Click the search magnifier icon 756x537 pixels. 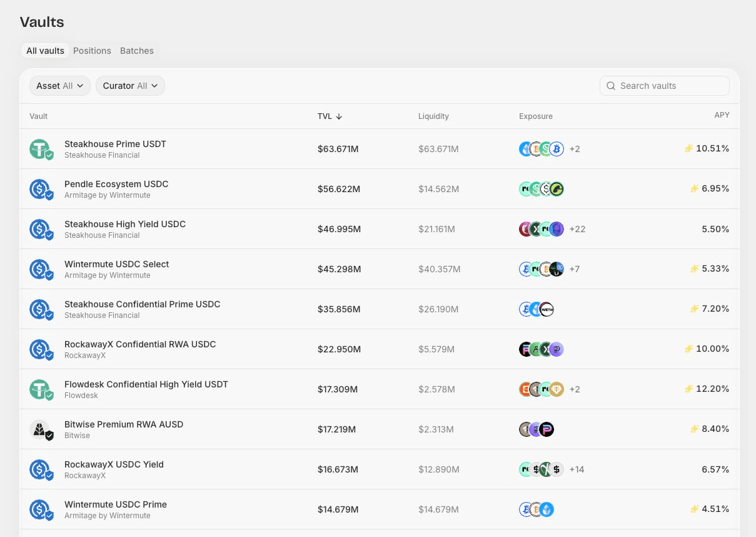[x=611, y=86]
